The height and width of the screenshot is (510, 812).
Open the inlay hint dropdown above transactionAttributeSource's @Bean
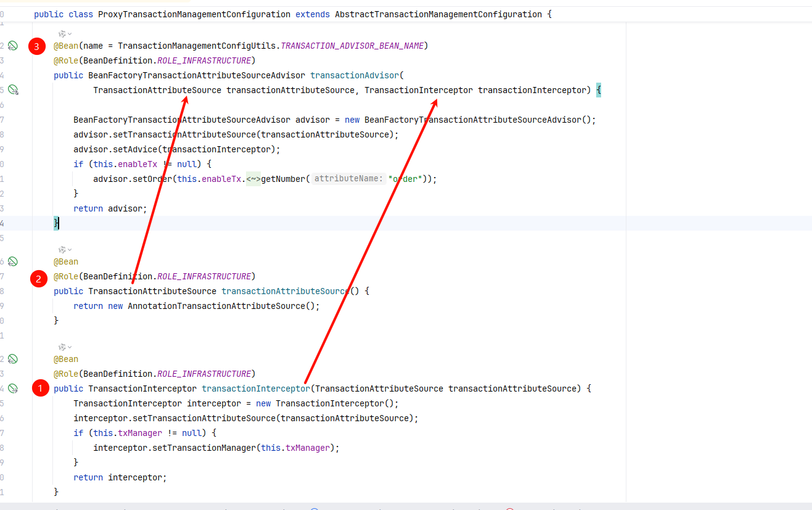(65, 249)
